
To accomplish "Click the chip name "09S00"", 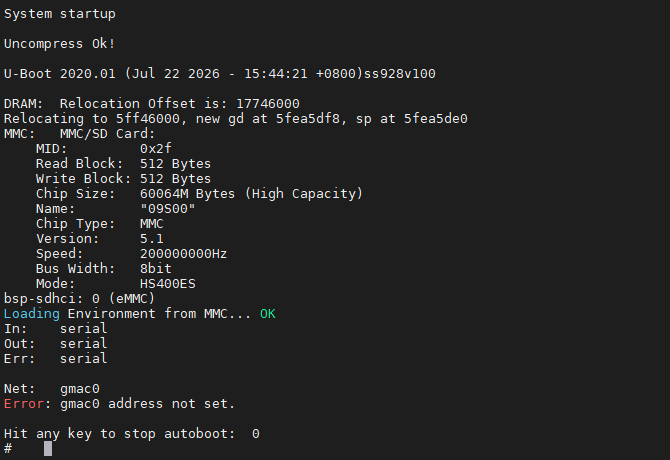I will (x=168, y=209).
